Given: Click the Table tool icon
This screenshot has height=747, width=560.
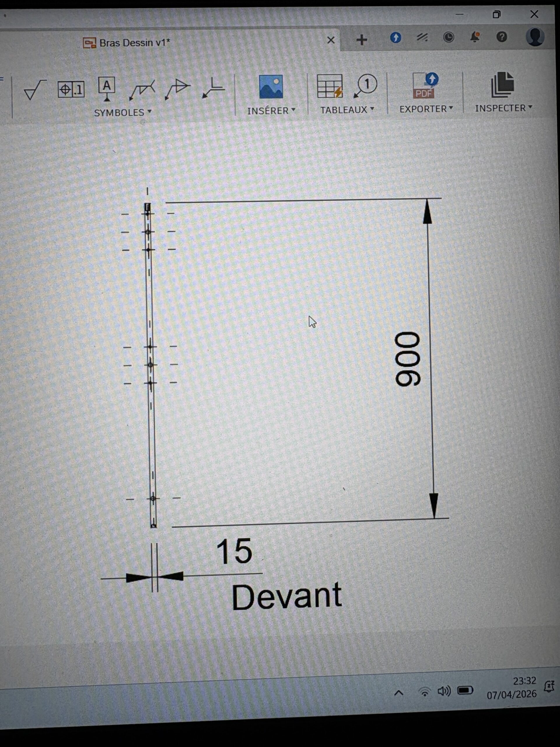Looking at the screenshot, I should tap(330, 86).
